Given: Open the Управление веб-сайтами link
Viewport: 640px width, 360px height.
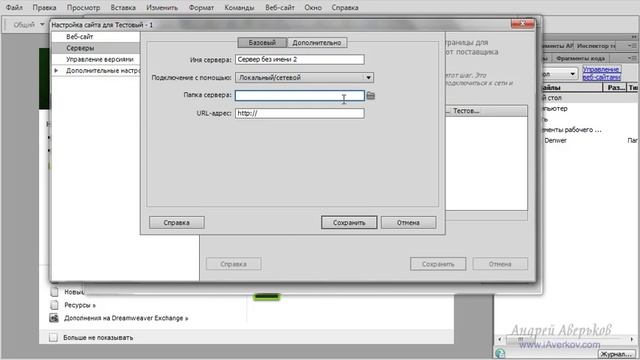Looking at the screenshot, I should [x=602, y=73].
